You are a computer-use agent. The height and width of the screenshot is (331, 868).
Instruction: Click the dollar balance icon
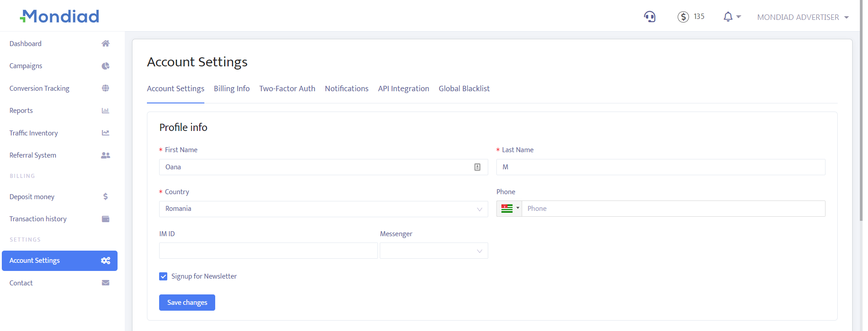tap(683, 17)
